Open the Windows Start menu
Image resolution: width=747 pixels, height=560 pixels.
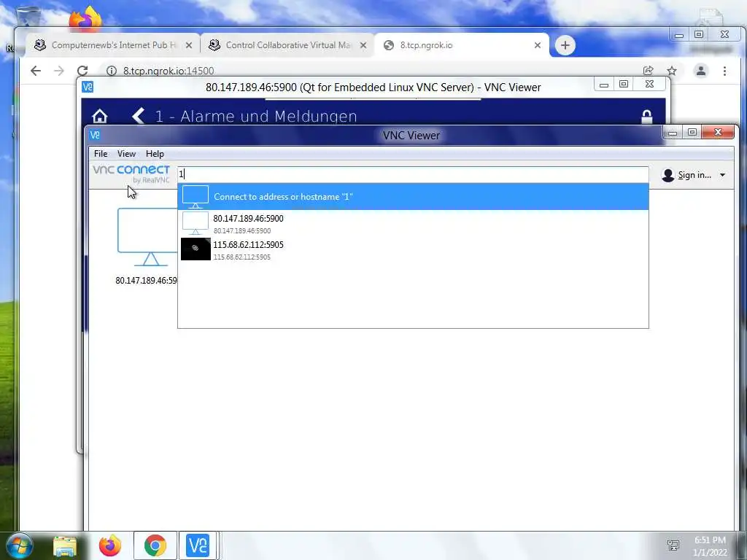(20, 545)
